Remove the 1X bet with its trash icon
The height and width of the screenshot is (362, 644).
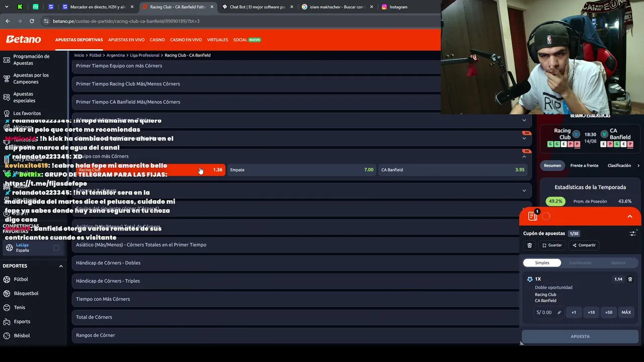[x=630, y=279]
